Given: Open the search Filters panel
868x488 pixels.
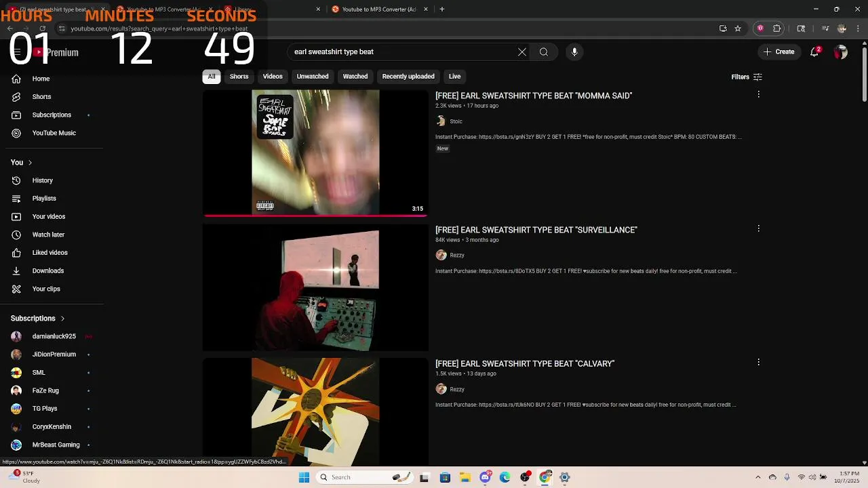Looking at the screenshot, I should [x=747, y=77].
